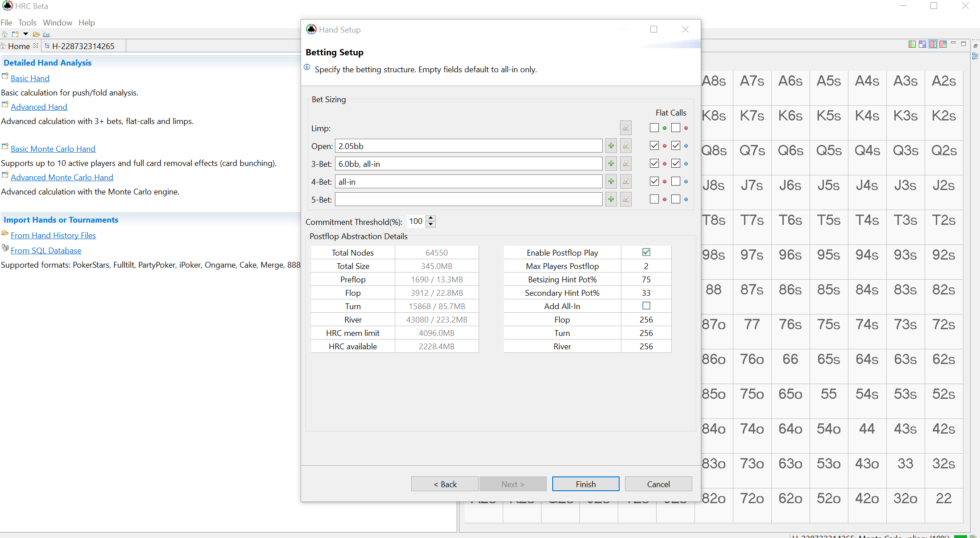The width and height of the screenshot is (980, 538).
Task: Toggle the Enable Postflop Play checkbox
Action: point(646,252)
